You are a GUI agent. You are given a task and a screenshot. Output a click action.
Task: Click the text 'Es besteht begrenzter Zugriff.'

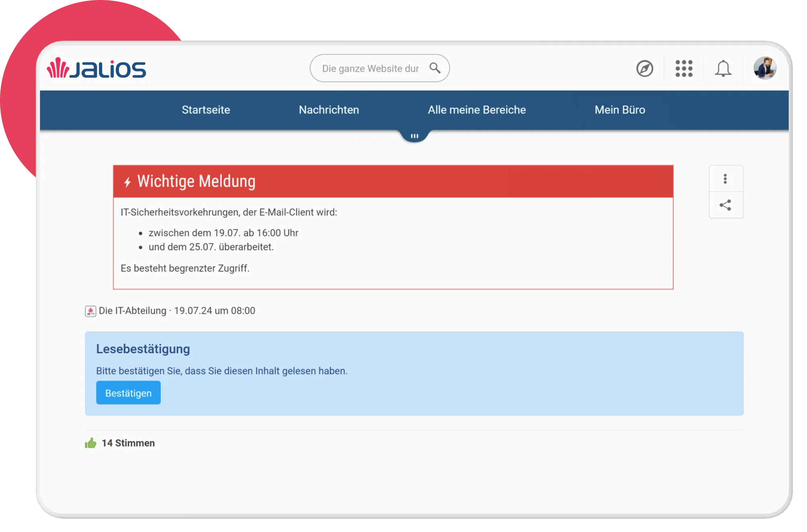click(x=185, y=268)
